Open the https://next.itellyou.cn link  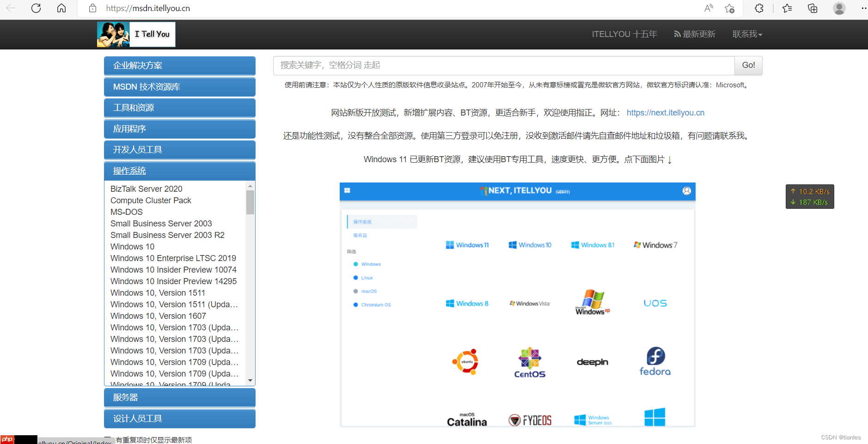tap(666, 113)
